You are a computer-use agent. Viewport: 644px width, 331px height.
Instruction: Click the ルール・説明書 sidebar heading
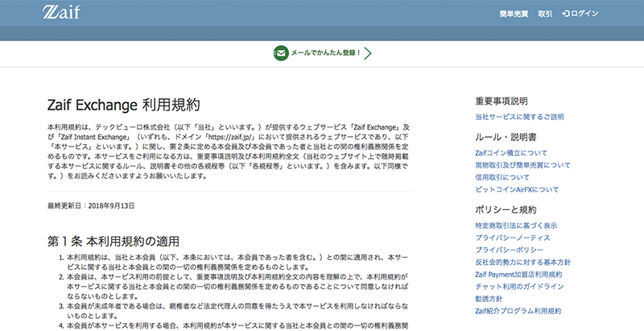[506, 137]
